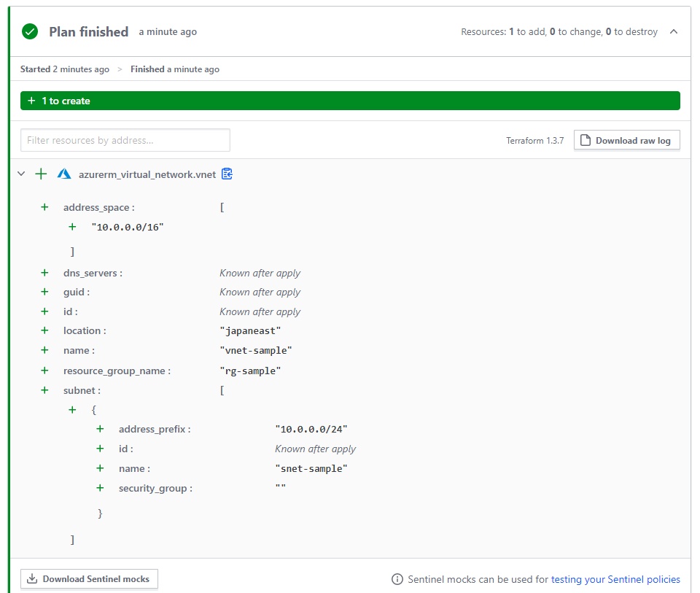Click the "japaneast" location value
Image resolution: width=700 pixels, height=593 pixels.
click(250, 331)
